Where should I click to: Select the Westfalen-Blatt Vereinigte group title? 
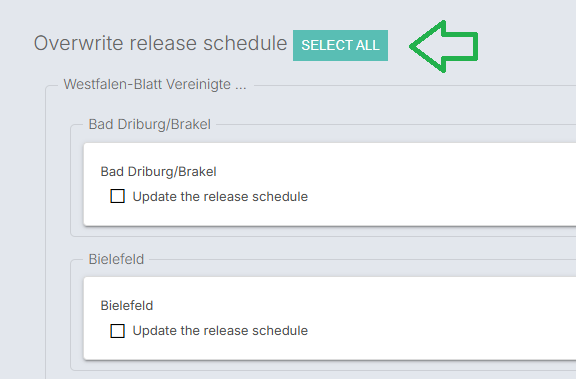(x=155, y=84)
